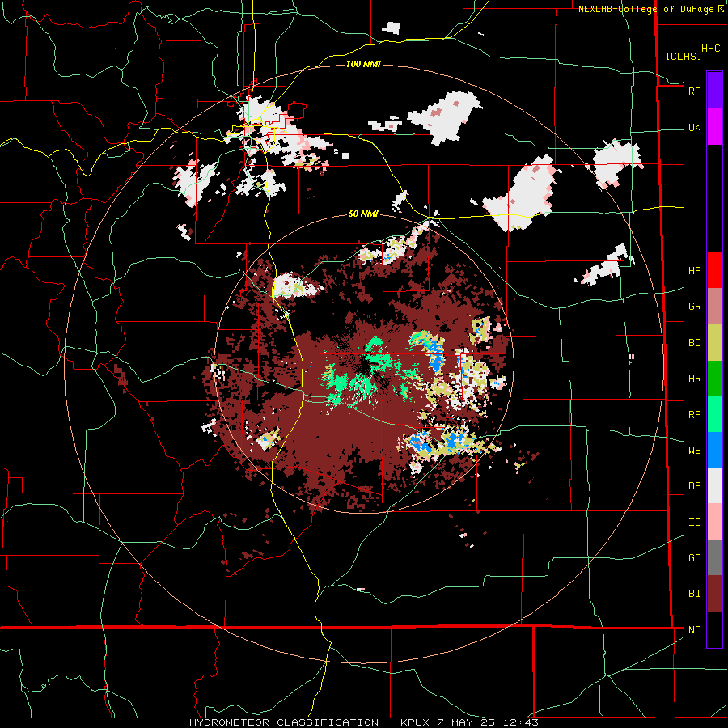Click the HR legend label
The height and width of the screenshot is (728, 728).
tap(694, 379)
